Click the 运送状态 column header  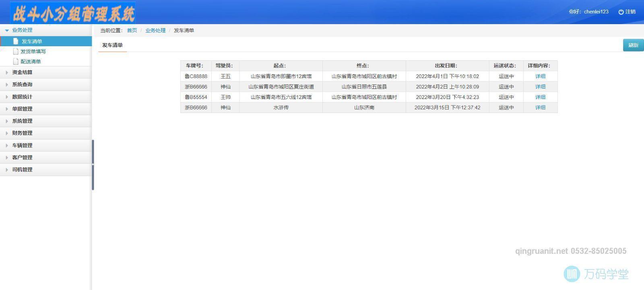point(506,66)
